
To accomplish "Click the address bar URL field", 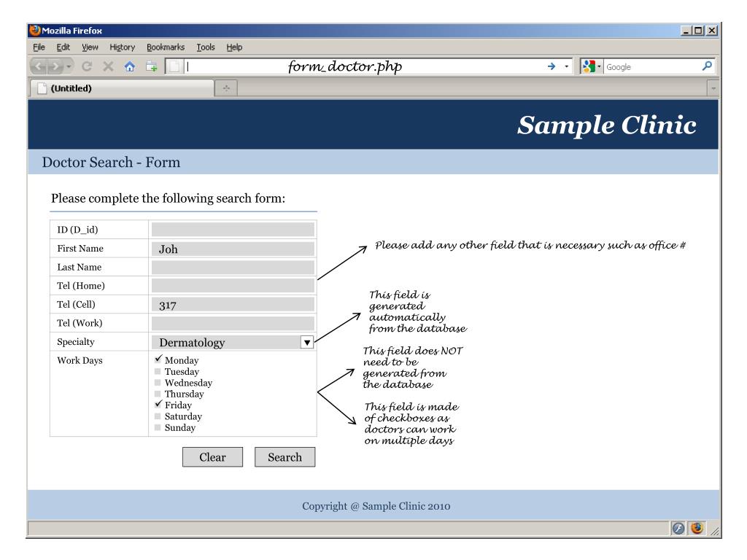I will (x=365, y=66).
